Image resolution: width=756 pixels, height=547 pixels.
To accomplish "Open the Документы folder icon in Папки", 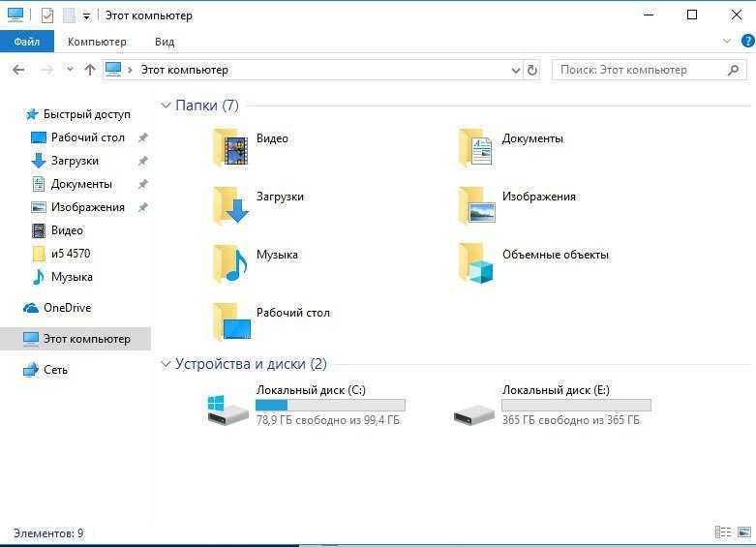I will (x=476, y=147).
